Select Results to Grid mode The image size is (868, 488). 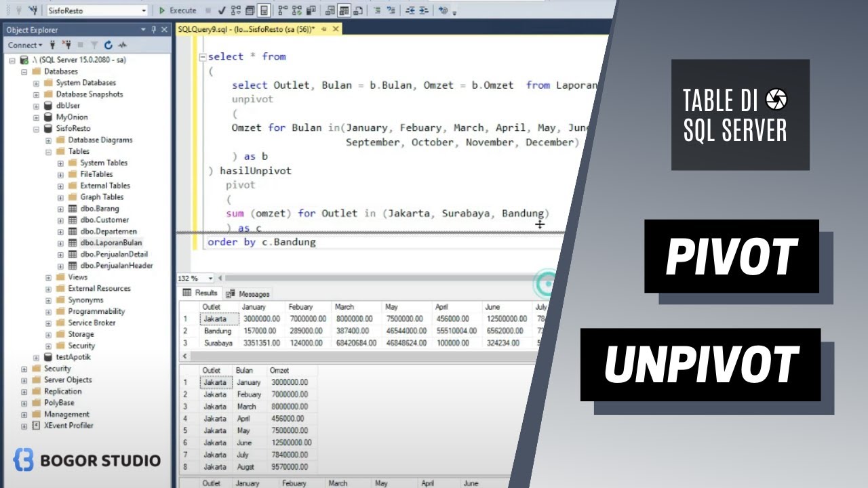344,10
